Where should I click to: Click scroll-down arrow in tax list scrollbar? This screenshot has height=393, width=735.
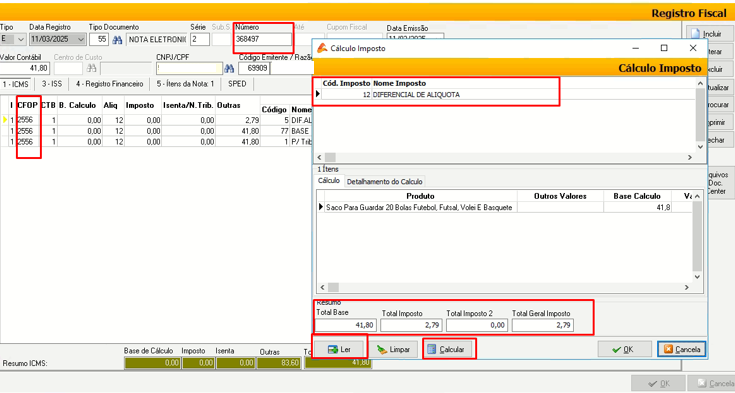tap(700, 147)
